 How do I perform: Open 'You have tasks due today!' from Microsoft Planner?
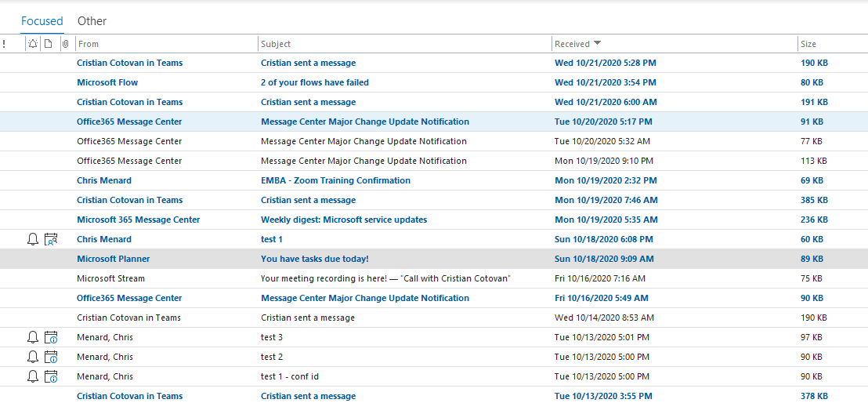314,259
